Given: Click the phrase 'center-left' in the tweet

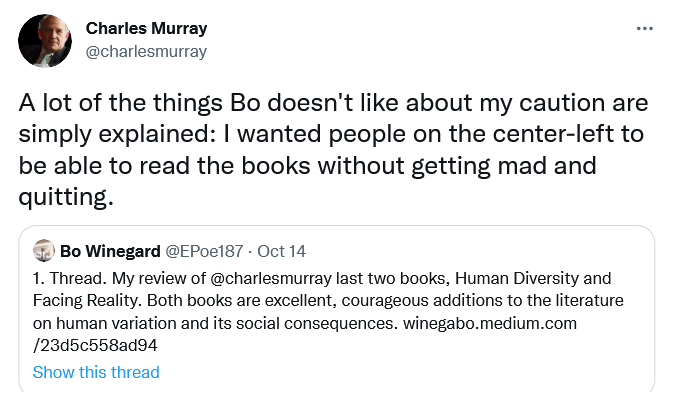Looking at the screenshot, I should point(553,134).
